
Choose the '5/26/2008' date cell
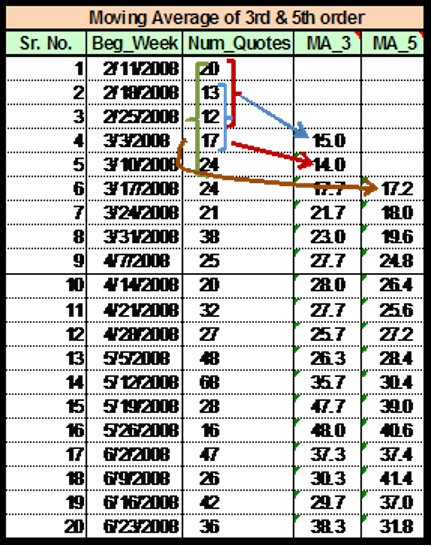point(134,430)
